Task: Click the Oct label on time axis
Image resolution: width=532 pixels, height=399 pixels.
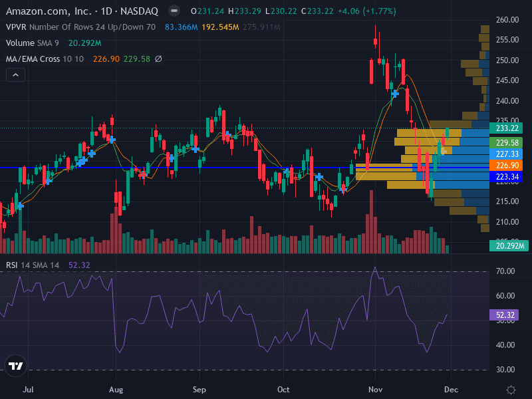Action: pos(283,390)
